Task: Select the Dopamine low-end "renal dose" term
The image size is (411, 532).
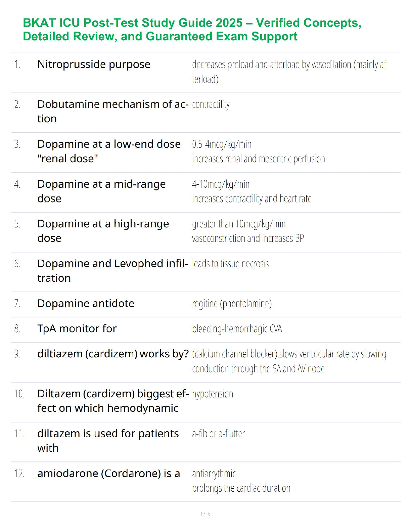Action: [109, 151]
